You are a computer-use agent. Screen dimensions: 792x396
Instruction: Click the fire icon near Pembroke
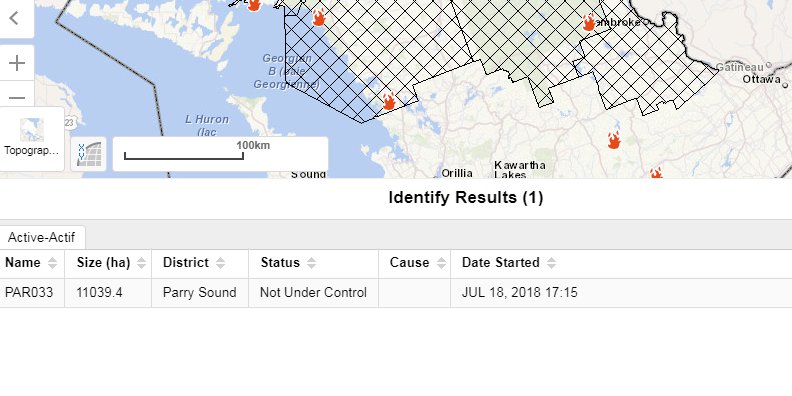pyautogui.click(x=588, y=23)
